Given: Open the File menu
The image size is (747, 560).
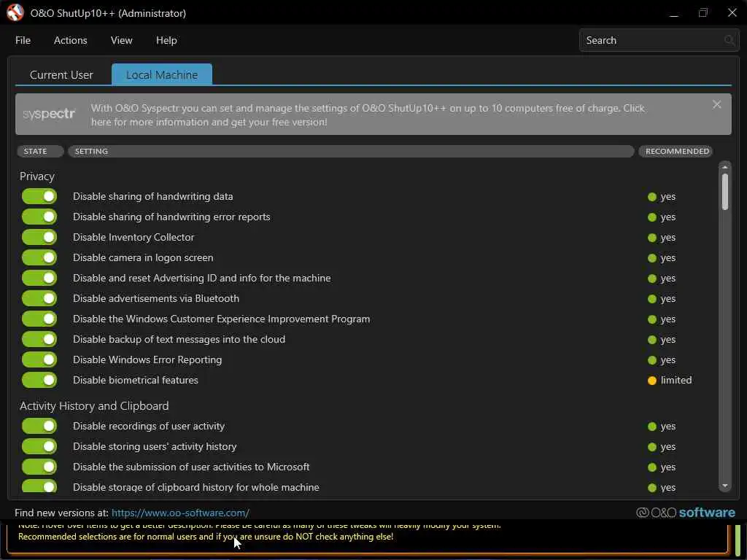Looking at the screenshot, I should (23, 41).
